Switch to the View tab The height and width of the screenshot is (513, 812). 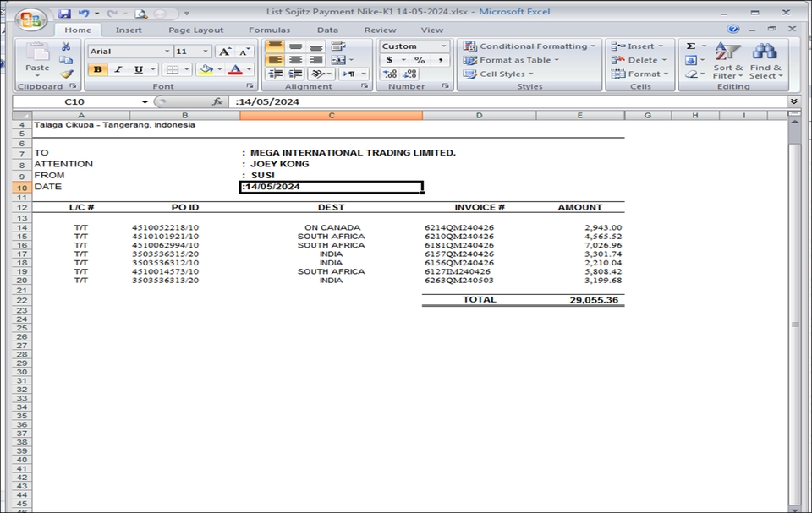(432, 30)
